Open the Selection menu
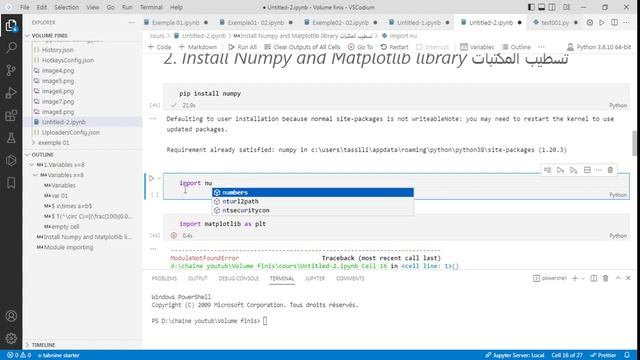640x360 pixels. [x=67, y=7]
